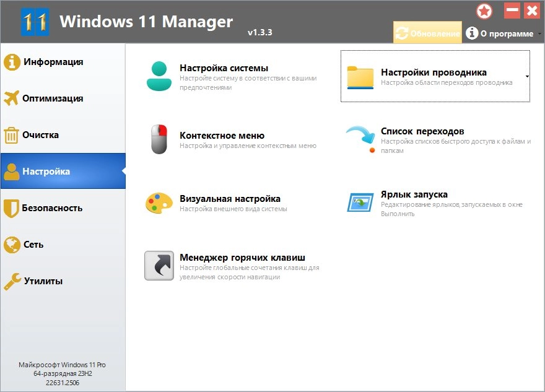Click the refresh icon on Обновление button
Screen dimensions: 545x392
point(402,33)
